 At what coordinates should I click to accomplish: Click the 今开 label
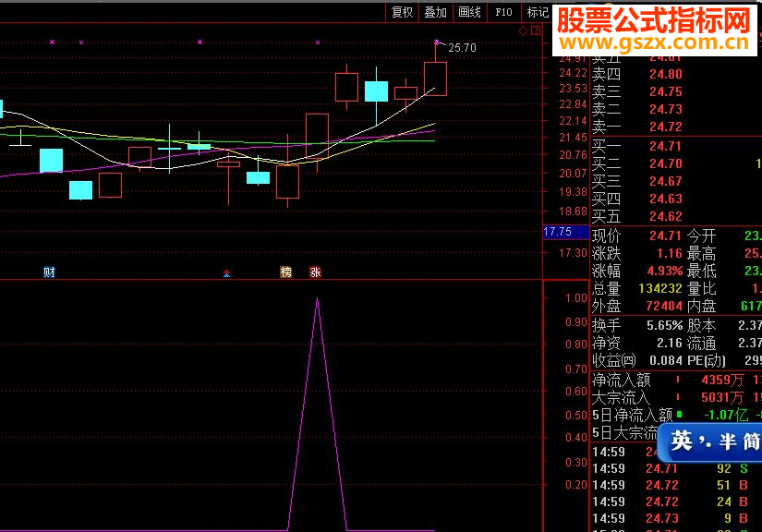point(702,236)
